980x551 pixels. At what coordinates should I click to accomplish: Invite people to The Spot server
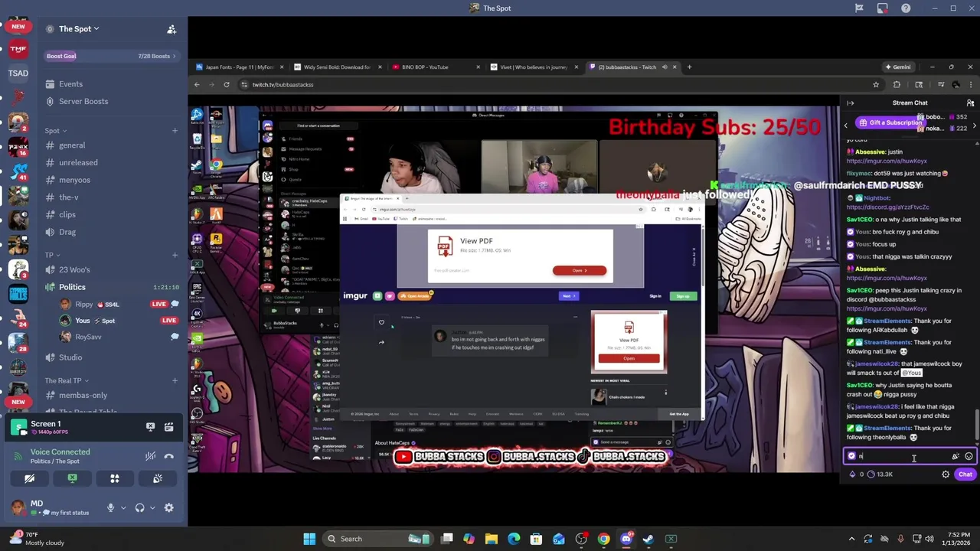[x=171, y=29]
